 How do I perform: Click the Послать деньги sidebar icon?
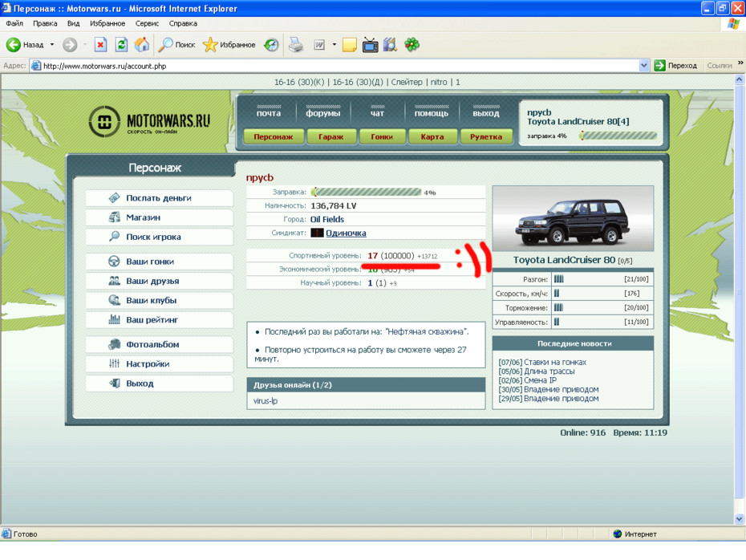114,197
